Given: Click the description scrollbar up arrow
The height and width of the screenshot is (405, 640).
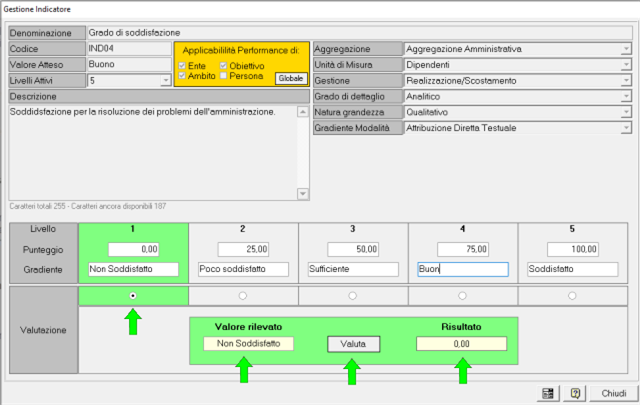Looking at the screenshot, I should 303,112.
